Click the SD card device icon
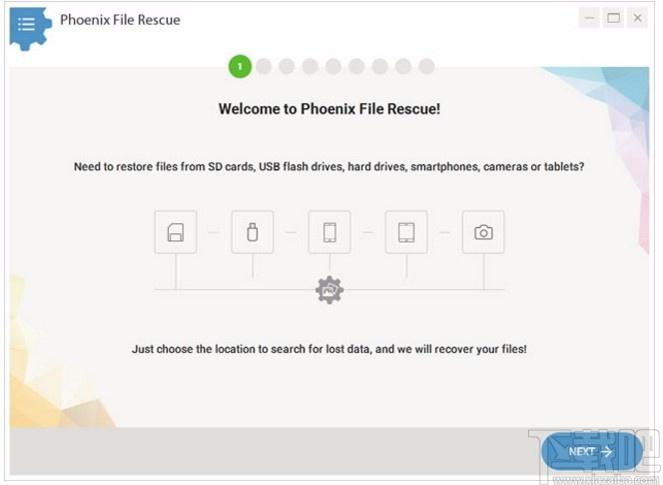Screen dimensions: 663x485 pyautogui.click(x=176, y=232)
